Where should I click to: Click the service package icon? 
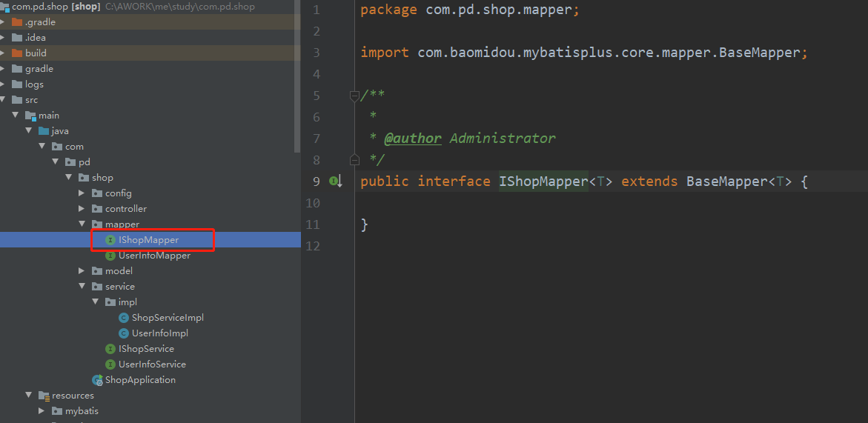click(x=97, y=286)
